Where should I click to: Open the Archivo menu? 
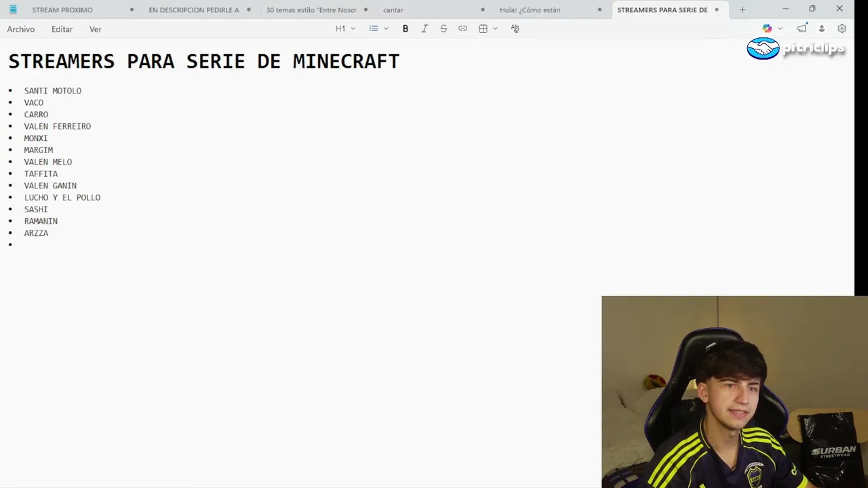tap(21, 29)
